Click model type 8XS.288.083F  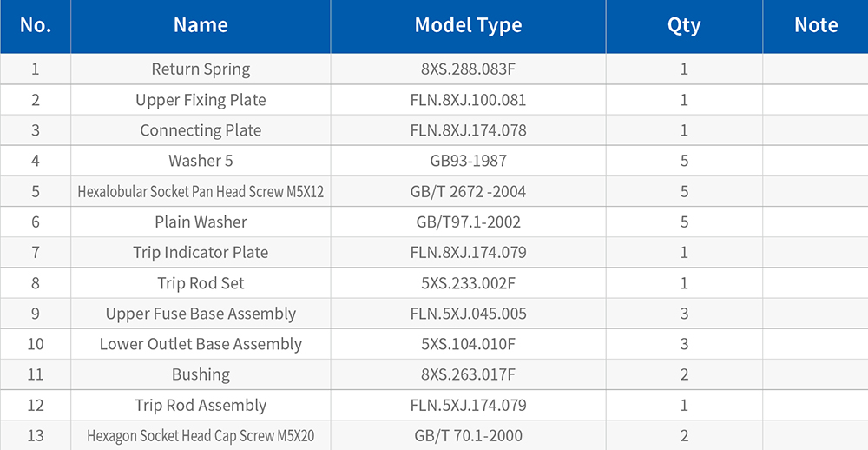[468, 69]
